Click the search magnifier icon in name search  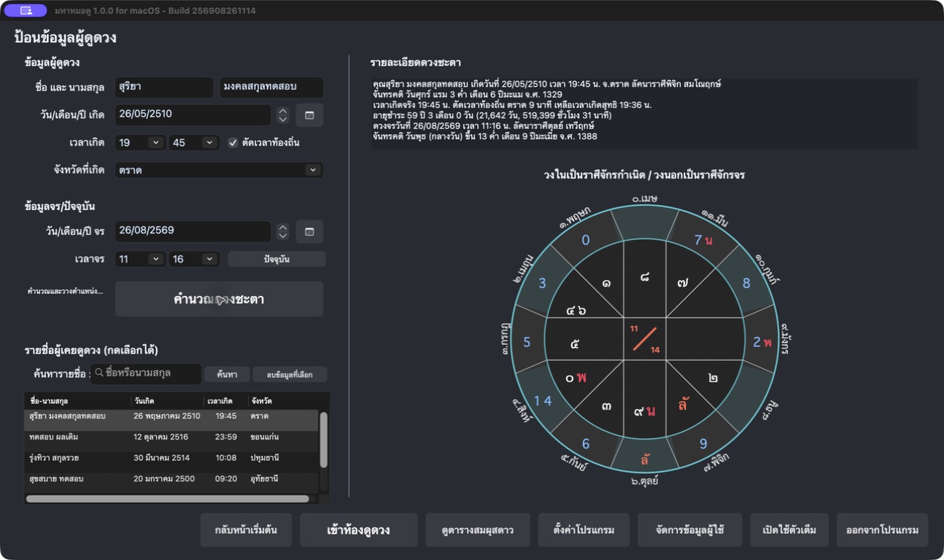98,373
